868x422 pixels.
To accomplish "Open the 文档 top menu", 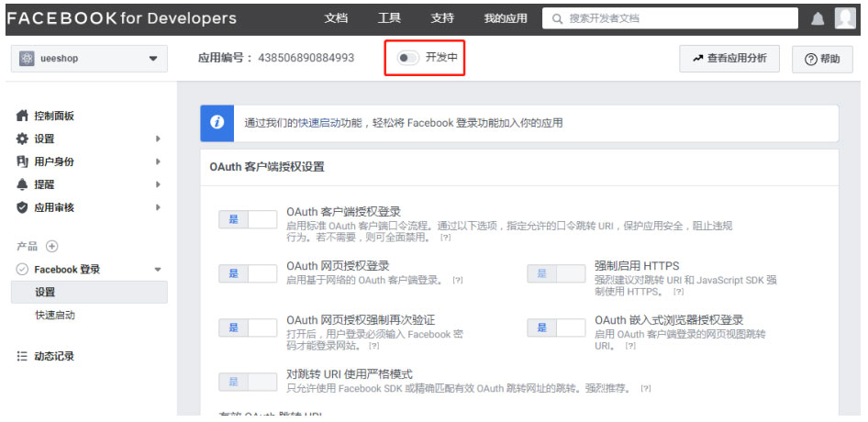I will [336, 18].
